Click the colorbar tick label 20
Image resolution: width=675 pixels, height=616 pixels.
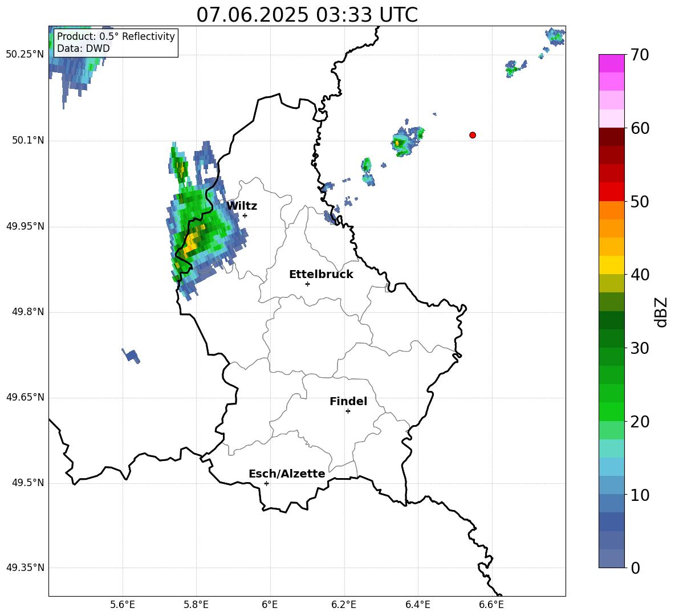640,422
